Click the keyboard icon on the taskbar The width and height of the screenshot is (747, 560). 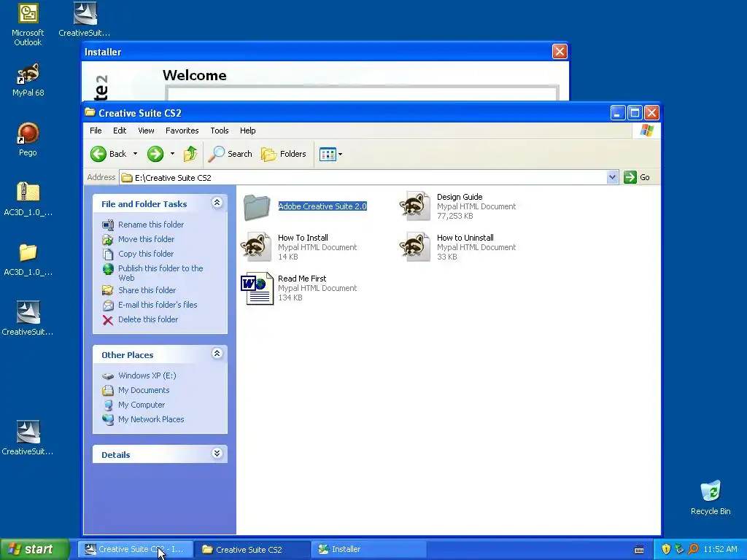tap(639, 550)
